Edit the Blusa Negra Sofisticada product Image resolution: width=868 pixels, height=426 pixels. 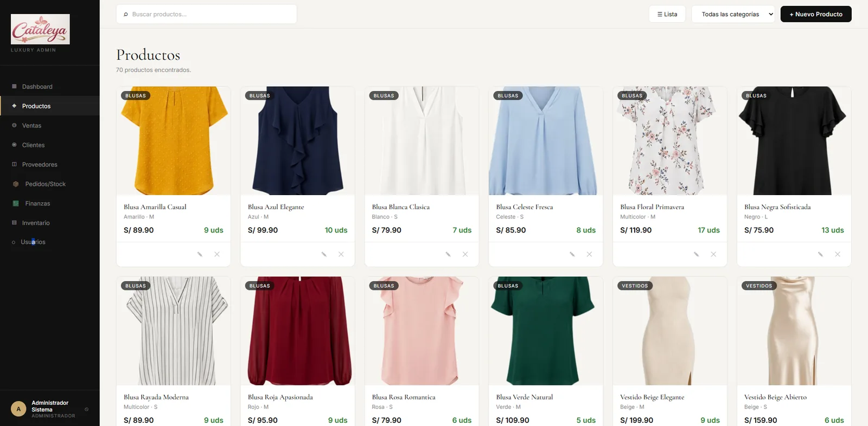(820, 254)
